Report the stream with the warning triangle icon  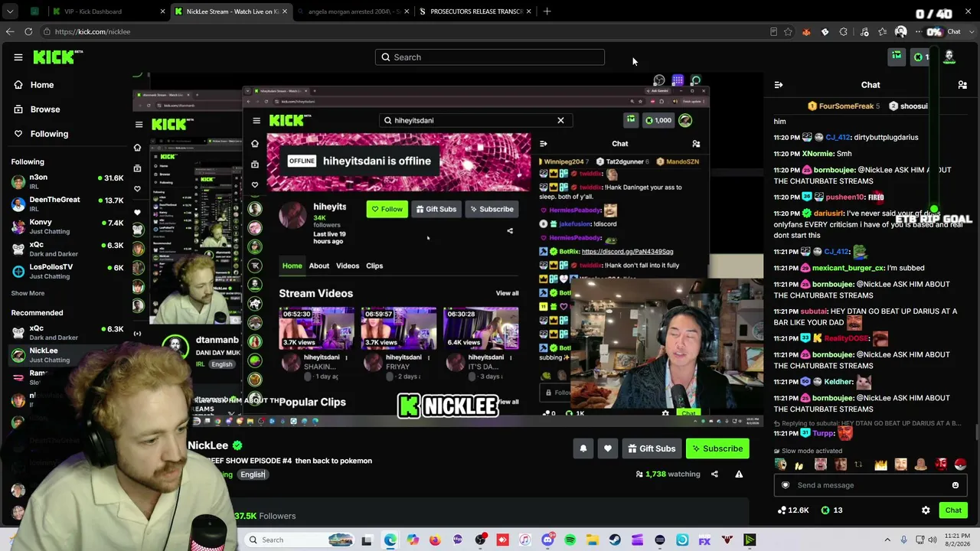(x=739, y=474)
